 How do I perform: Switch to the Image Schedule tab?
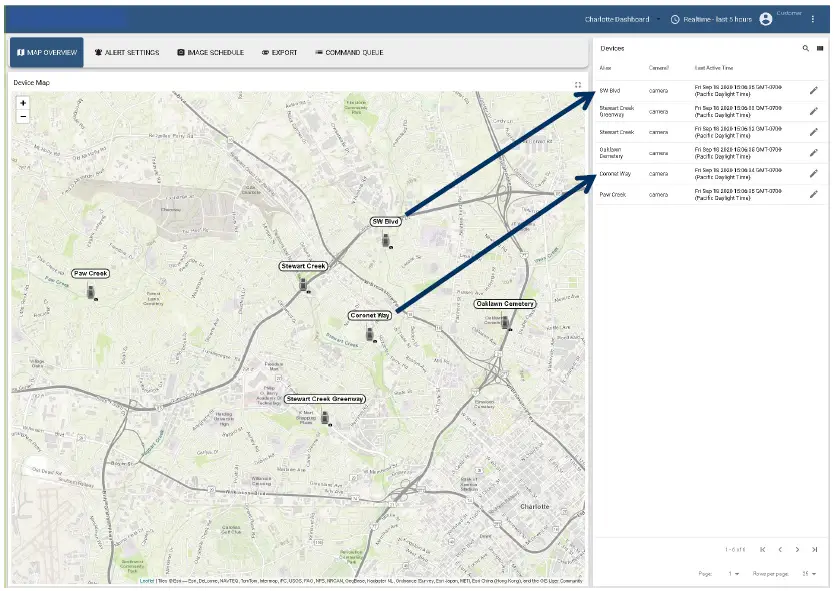(x=210, y=53)
